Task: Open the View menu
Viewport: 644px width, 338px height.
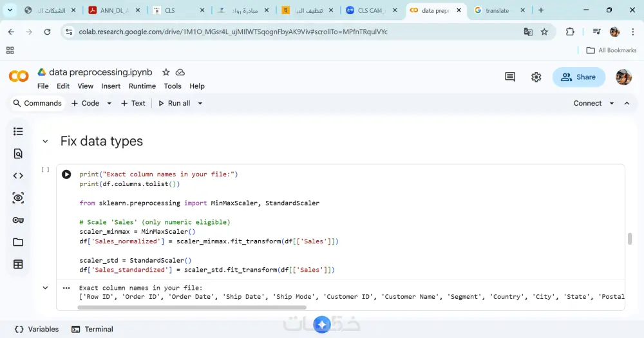Action: click(x=86, y=86)
